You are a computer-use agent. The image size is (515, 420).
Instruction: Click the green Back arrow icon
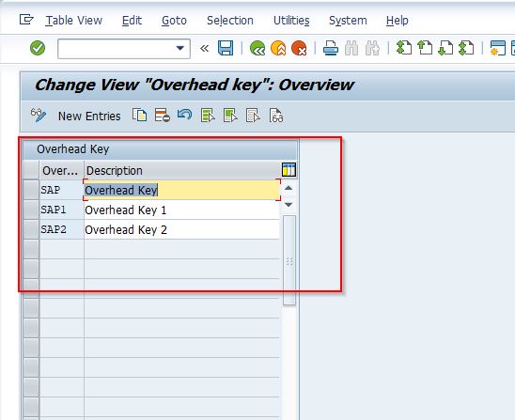[x=257, y=48]
